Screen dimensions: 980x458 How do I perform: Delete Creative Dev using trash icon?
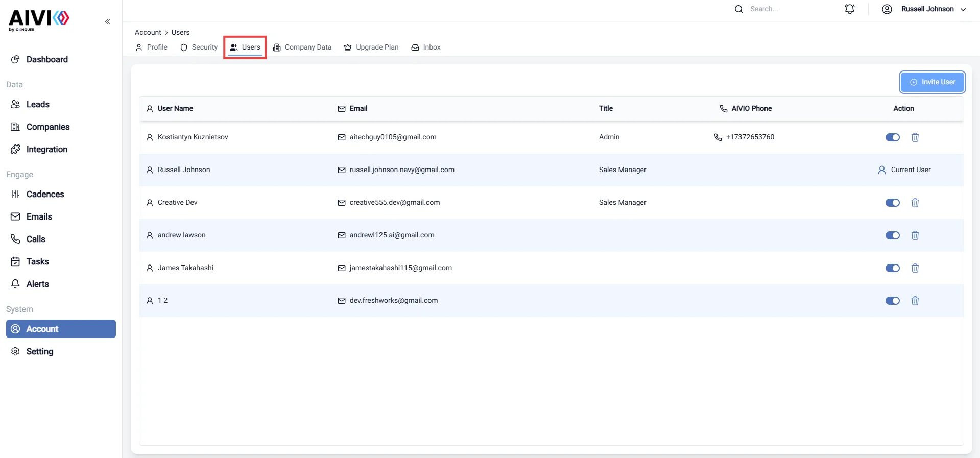(x=915, y=203)
